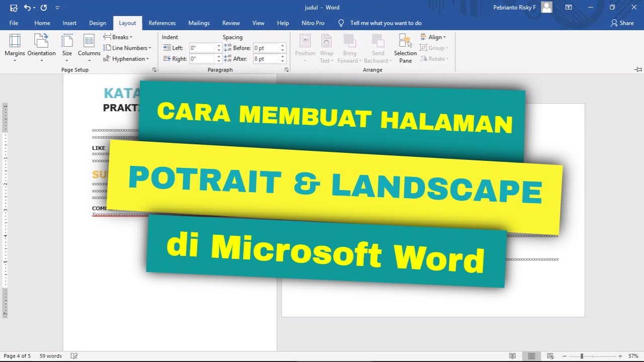This screenshot has height=362, width=644.
Task: Expand the Group dropdown
Action: coord(434,48)
